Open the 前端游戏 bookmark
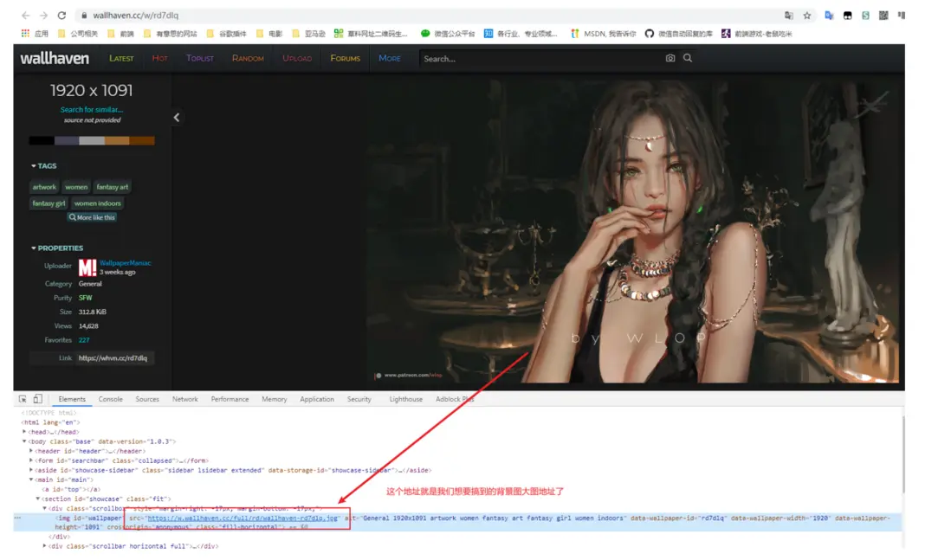This screenshot has height=560, width=951. click(756, 34)
